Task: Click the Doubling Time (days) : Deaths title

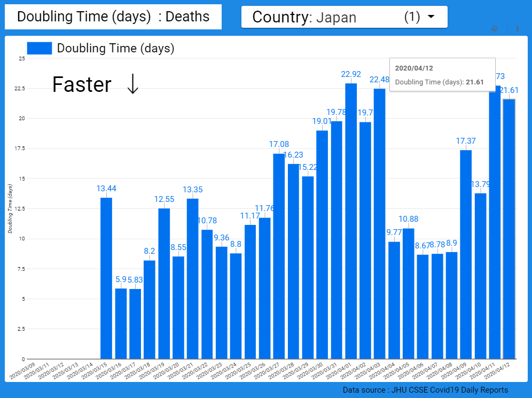Action: pyautogui.click(x=113, y=17)
